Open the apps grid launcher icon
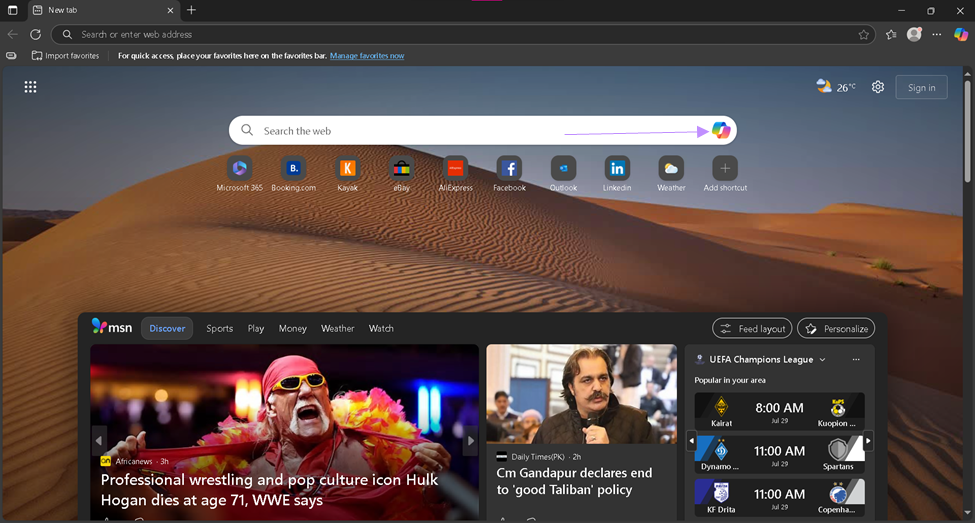975x523 pixels. 30,87
